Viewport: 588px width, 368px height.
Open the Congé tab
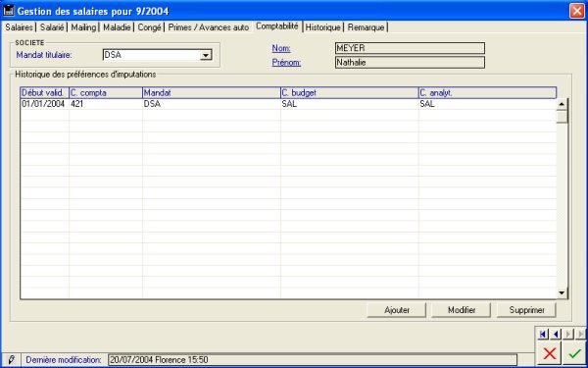click(x=149, y=27)
